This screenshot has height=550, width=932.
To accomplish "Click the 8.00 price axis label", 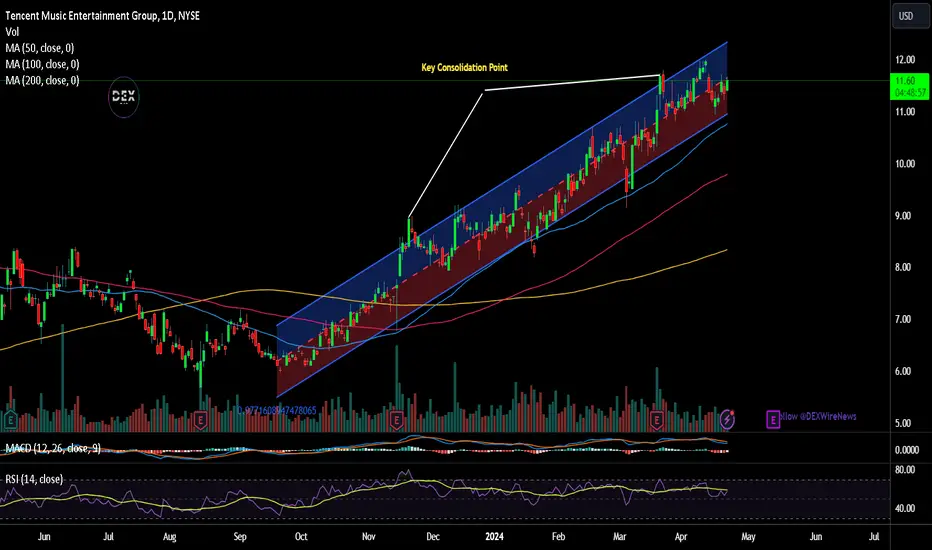I will click(905, 268).
